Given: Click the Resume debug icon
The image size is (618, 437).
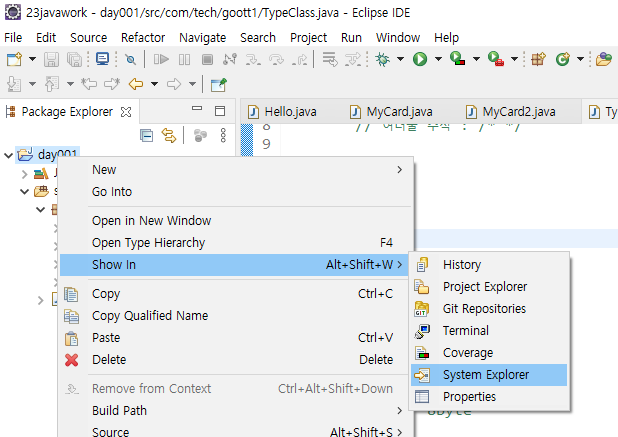Looking at the screenshot, I should pyautogui.click(x=161, y=60).
